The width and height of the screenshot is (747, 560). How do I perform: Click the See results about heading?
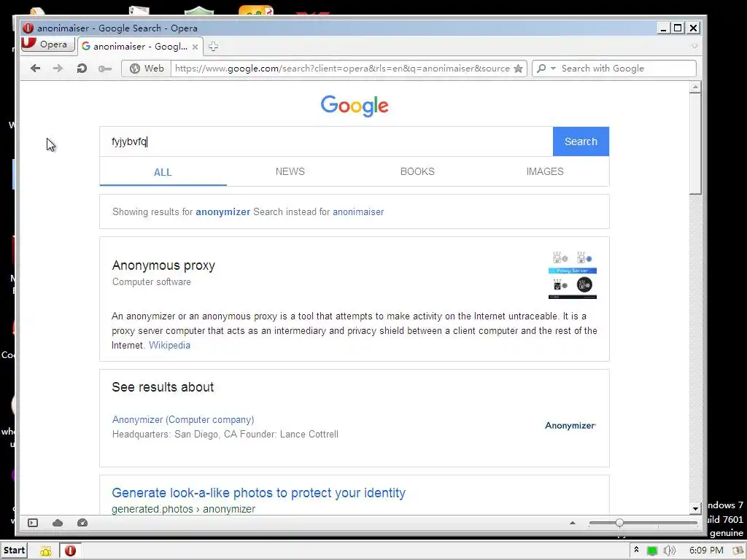pyautogui.click(x=163, y=387)
